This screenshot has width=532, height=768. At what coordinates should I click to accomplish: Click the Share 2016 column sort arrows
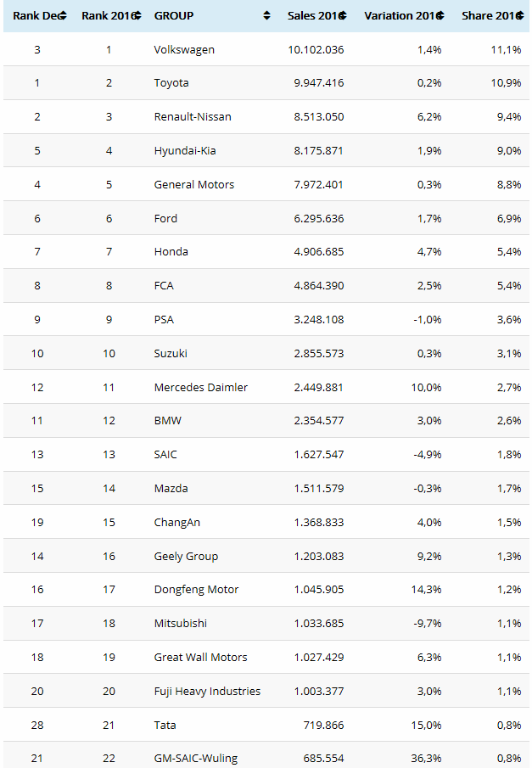pos(522,16)
